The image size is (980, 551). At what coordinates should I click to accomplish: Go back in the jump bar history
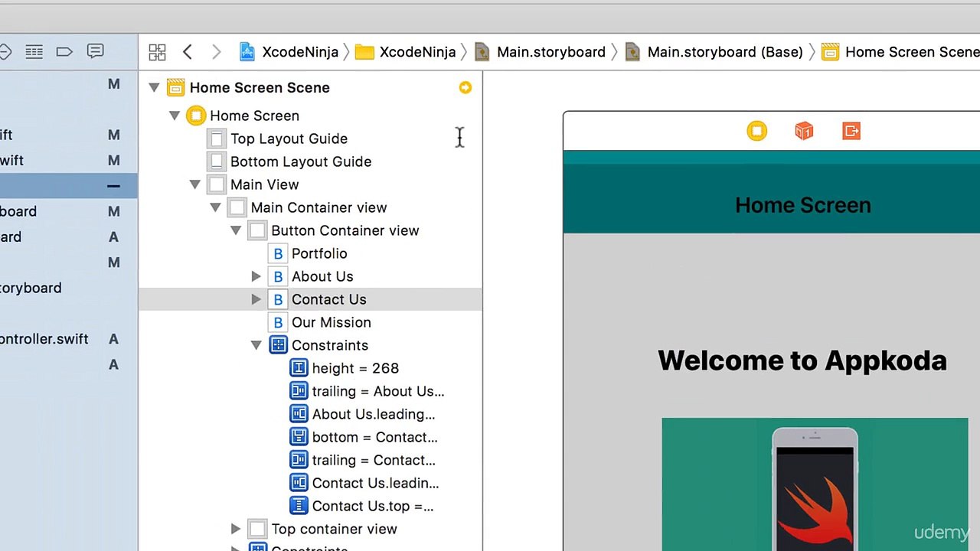188,52
